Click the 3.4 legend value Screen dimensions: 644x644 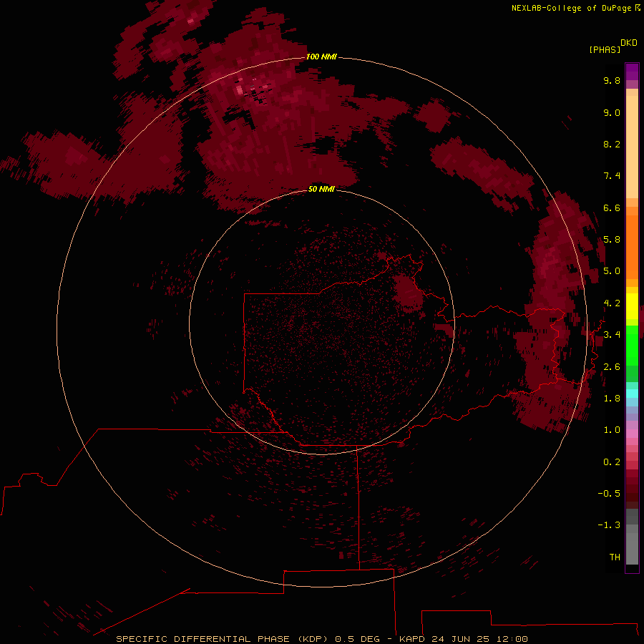[612, 335]
